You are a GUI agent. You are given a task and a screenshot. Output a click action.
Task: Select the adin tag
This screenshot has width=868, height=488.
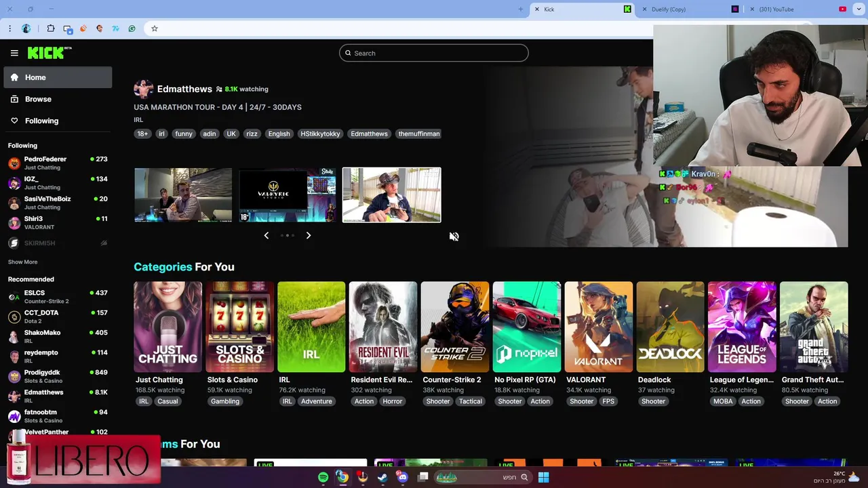coord(210,134)
